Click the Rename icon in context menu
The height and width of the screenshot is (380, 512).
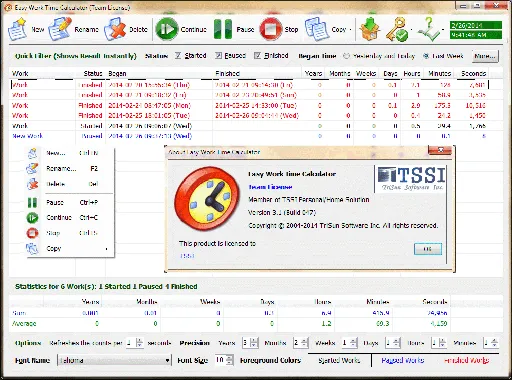click(32, 168)
